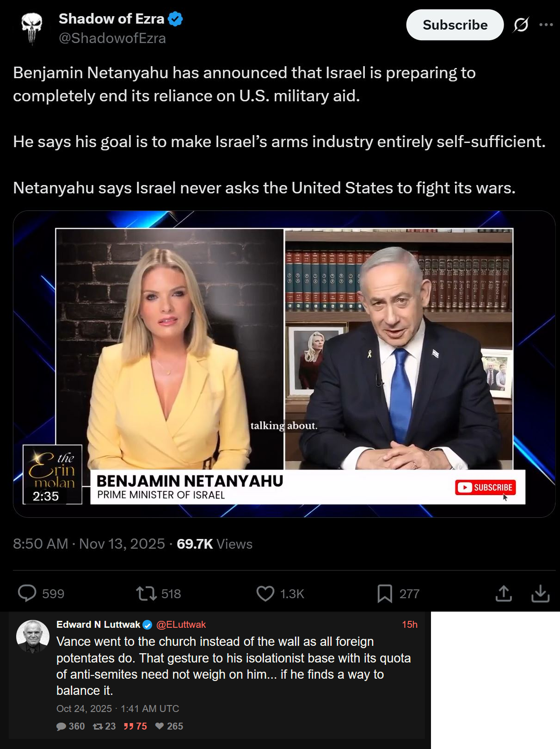Open the @ShadowofEzra handle link
560x749 pixels.
coord(112,38)
